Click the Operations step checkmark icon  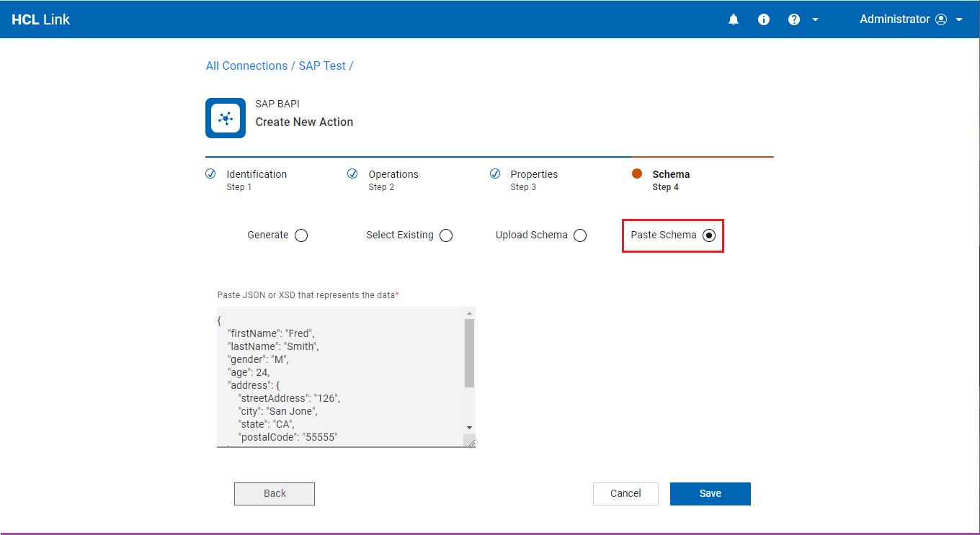click(352, 174)
